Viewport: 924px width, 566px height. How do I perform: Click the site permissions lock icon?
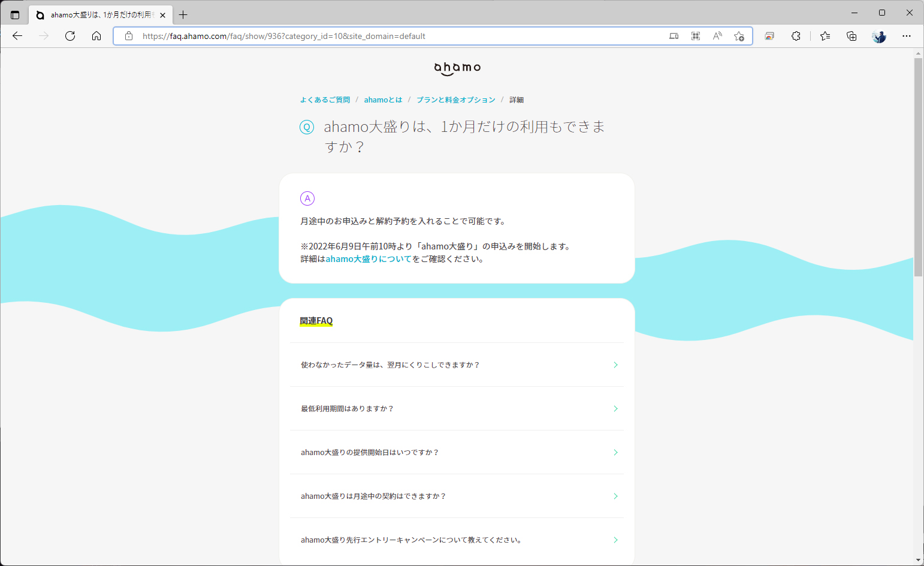pos(129,36)
